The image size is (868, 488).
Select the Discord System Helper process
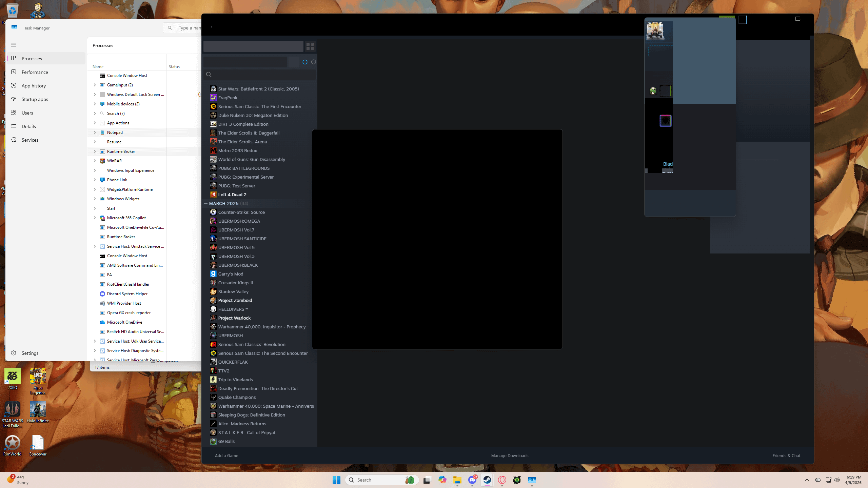tap(127, 294)
